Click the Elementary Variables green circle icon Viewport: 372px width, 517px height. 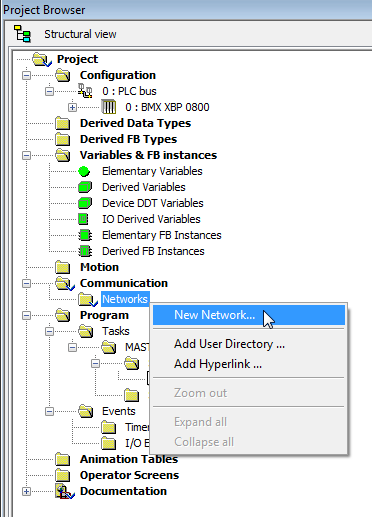tap(84, 171)
